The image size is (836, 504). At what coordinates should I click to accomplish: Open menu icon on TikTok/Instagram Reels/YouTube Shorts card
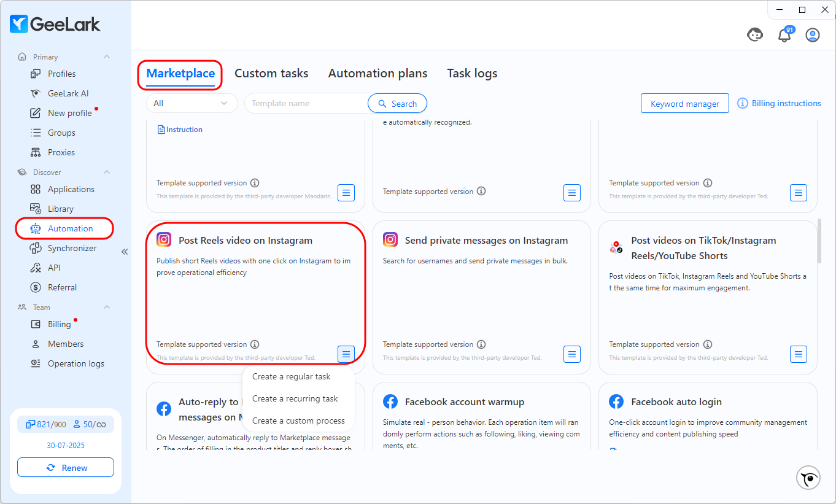pyautogui.click(x=798, y=354)
